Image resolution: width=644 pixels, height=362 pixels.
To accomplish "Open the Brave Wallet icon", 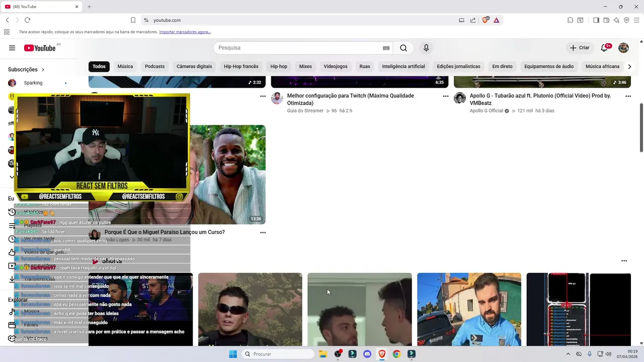I will (x=606, y=20).
